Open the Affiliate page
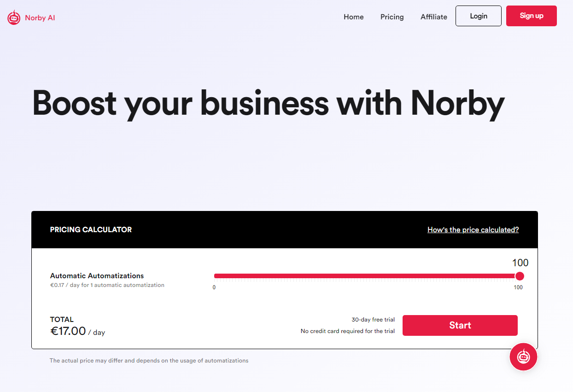This screenshot has height=392, width=573. click(x=434, y=17)
